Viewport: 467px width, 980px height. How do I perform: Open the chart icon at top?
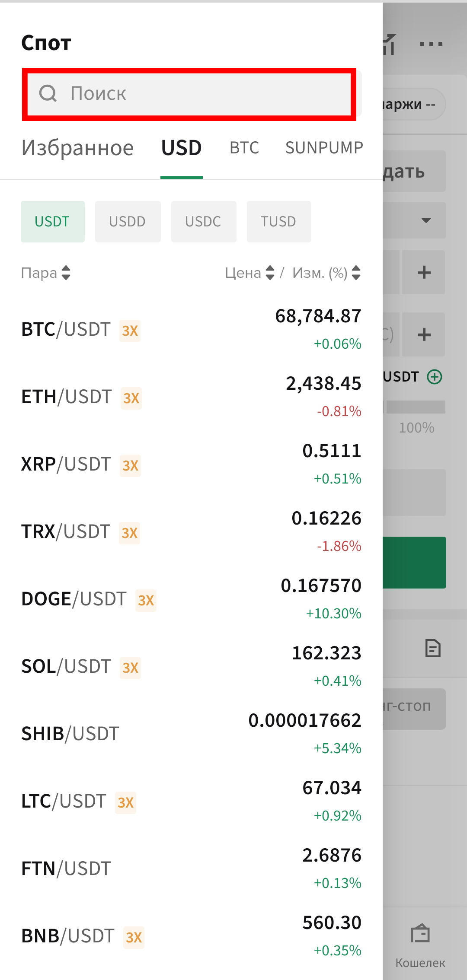tap(389, 45)
